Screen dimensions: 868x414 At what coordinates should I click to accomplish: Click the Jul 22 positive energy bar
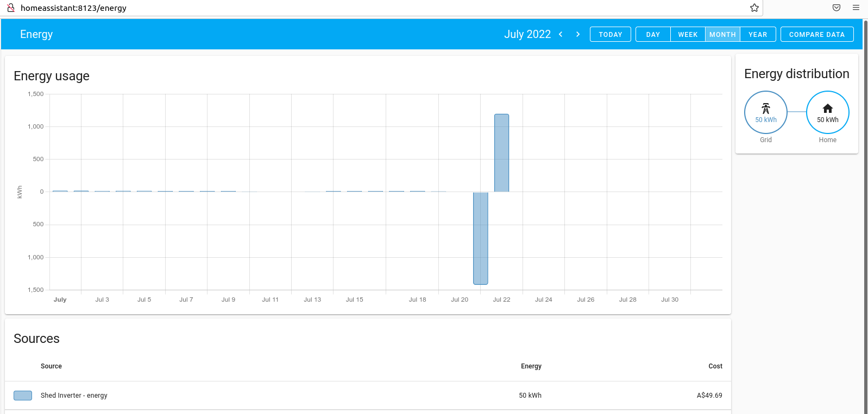[x=501, y=153]
